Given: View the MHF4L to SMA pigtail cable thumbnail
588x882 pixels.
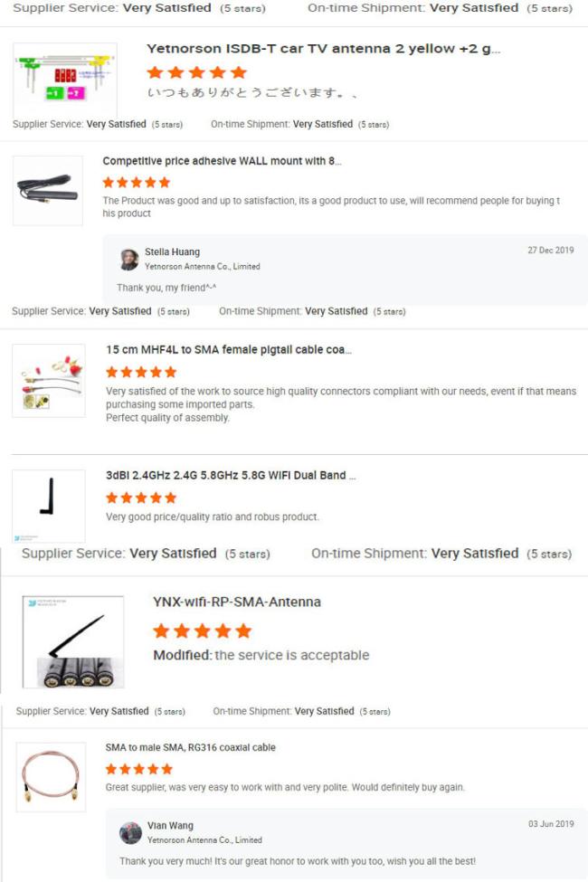Looking at the screenshot, I should pyautogui.click(x=49, y=381).
